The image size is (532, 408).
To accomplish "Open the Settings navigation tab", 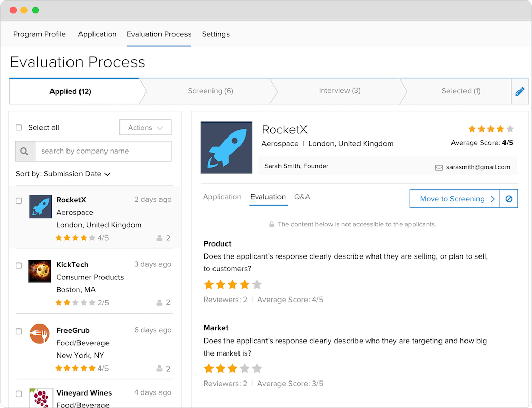I will 216,34.
